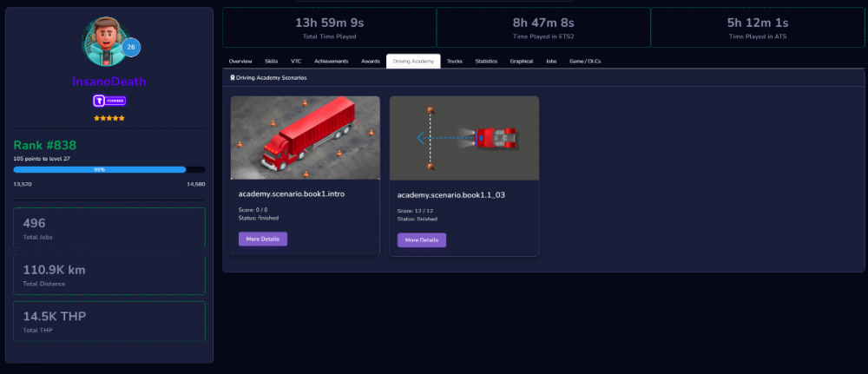The height and width of the screenshot is (374, 868).
Task: Go to the Achievements tab
Action: click(x=331, y=62)
